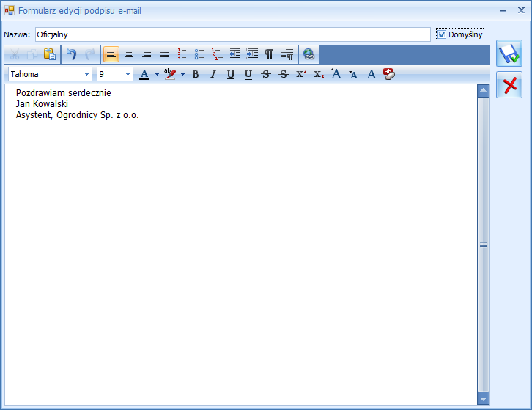
Task: Grow the font size
Action: pyautogui.click(x=336, y=74)
